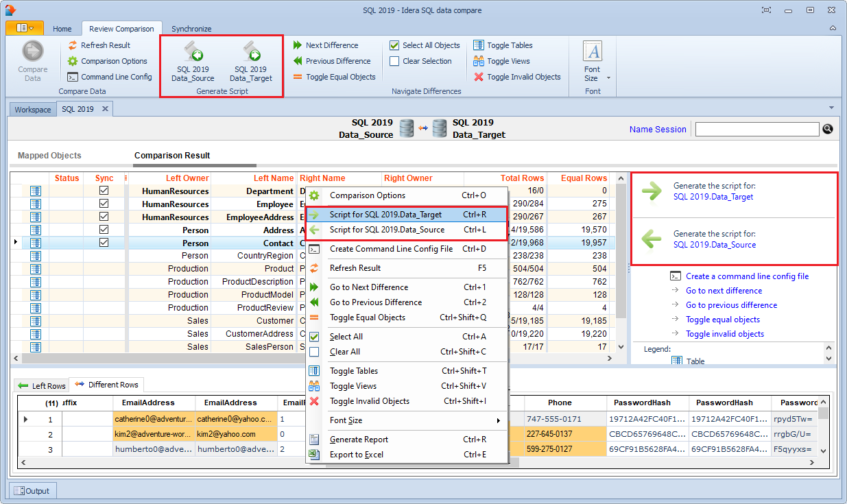Click the Go to next difference link
This screenshot has width=847, height=504.
(724, 291)
